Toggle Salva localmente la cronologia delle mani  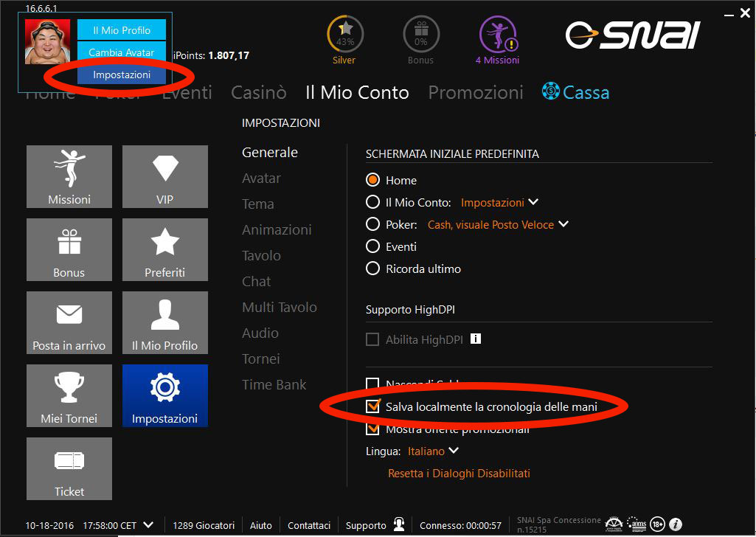372,406
